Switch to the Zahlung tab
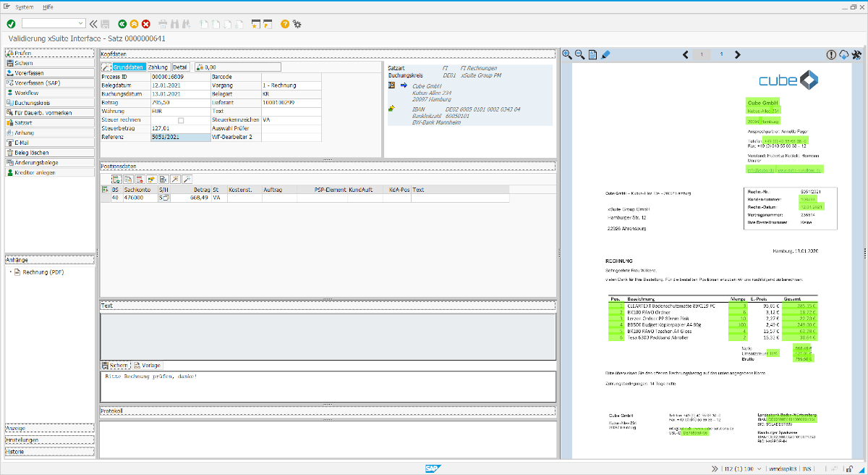The height and width of the screenshot is (475, 868). [158, 67]
